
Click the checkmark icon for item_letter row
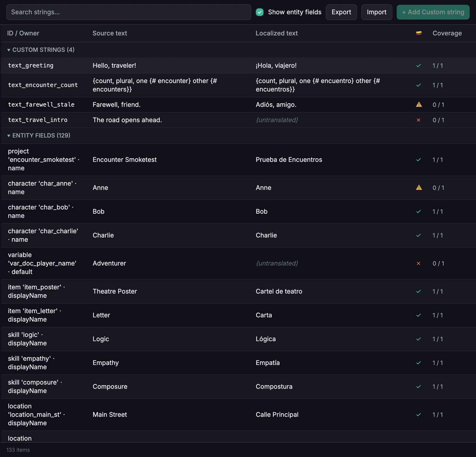(x=419, y=315)
